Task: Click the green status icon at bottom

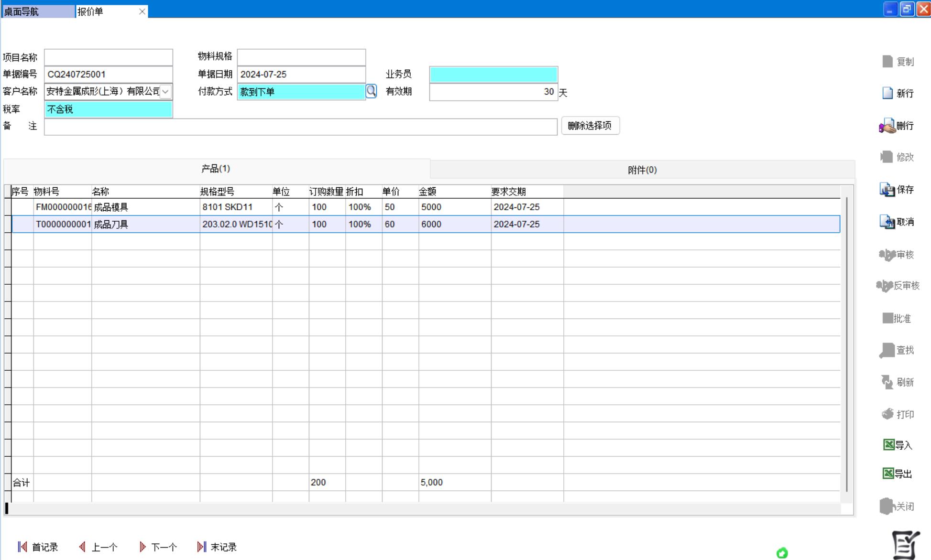Action: [x=782, y=553]
